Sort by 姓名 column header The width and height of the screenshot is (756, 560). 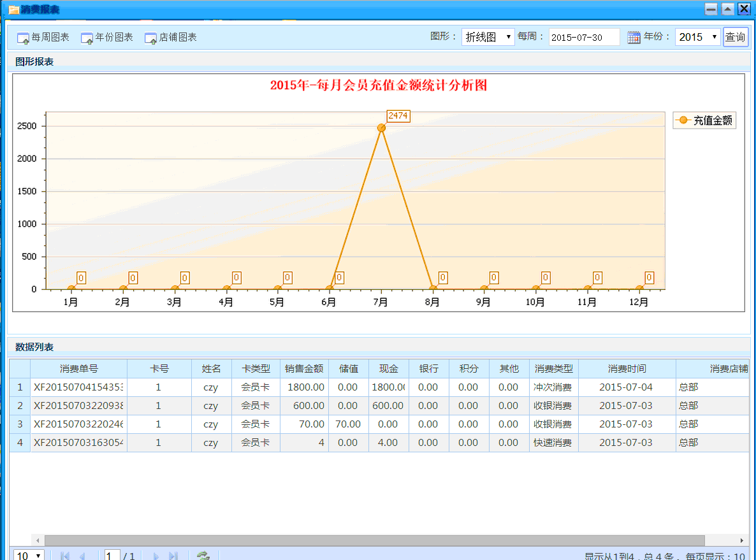tap(211, 369)
